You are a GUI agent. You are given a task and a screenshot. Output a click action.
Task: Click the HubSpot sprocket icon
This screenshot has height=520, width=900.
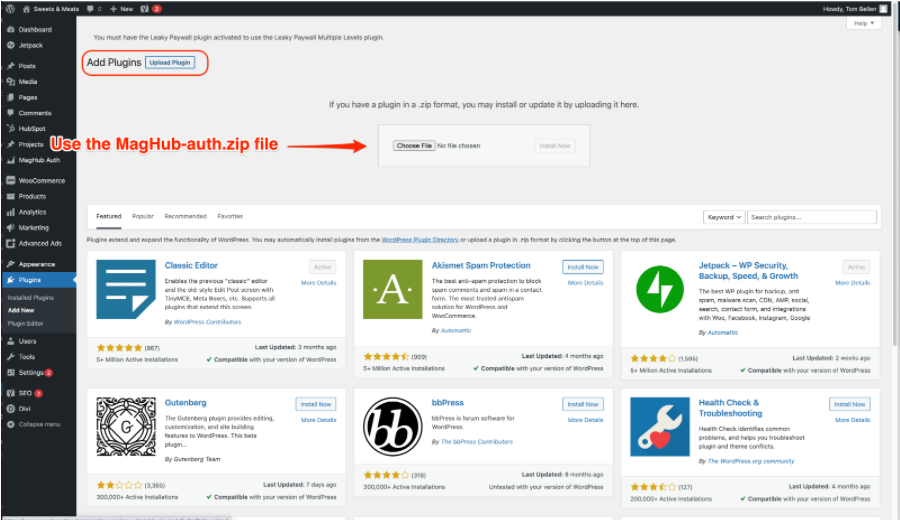point(10,129)
